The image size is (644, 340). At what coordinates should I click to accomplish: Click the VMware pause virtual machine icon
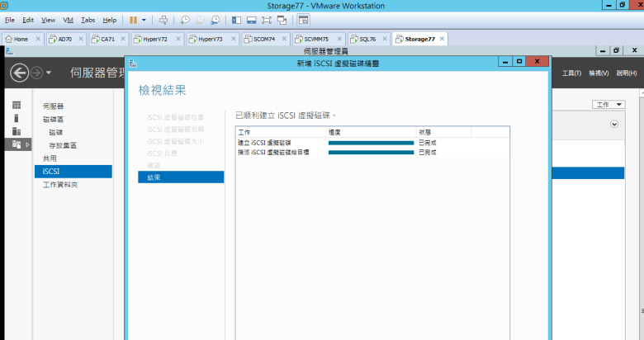[133, 19]
